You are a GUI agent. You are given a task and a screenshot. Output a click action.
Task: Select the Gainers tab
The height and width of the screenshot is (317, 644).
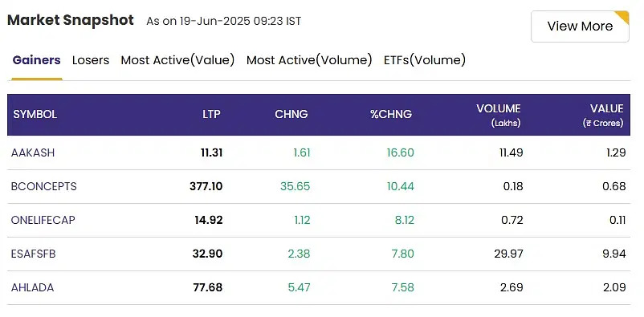point(37,60)
